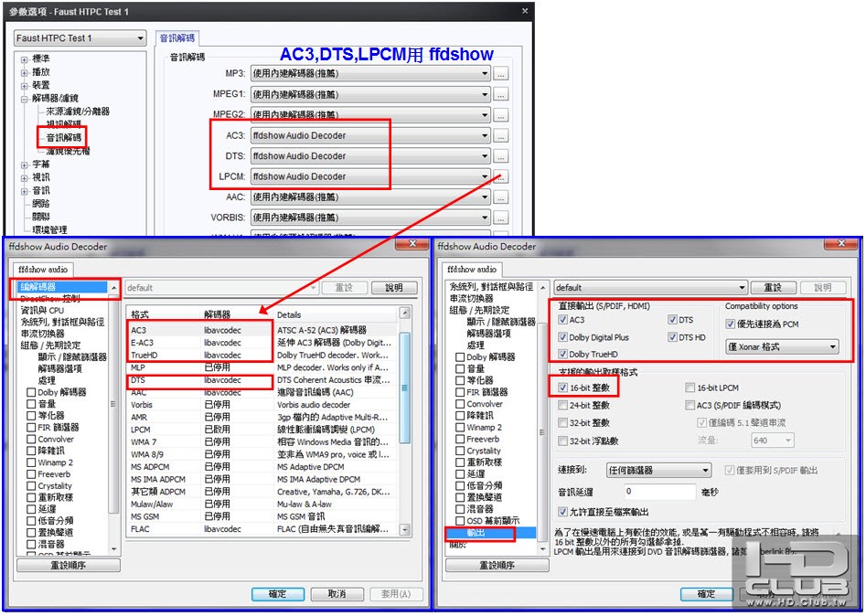Image resolution: width=866 pixels, height=616 pixels.
Task: Toggle the Dolby Digital Plus checkbox
Action: [562, 337]
